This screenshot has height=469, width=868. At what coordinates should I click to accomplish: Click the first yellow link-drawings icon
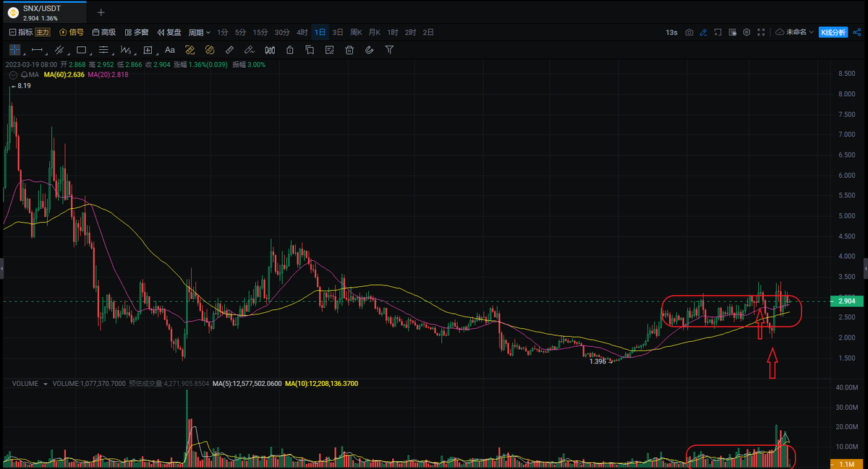coord(190,50)
